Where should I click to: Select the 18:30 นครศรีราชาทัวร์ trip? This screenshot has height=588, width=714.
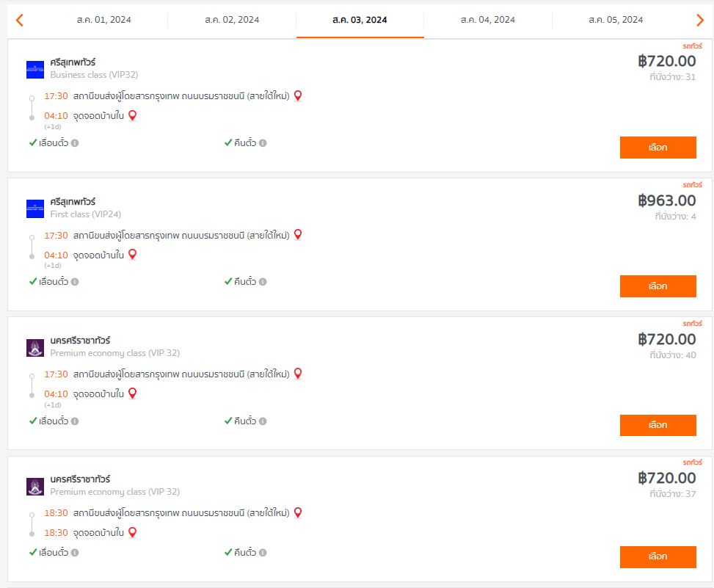pos(657,556)
